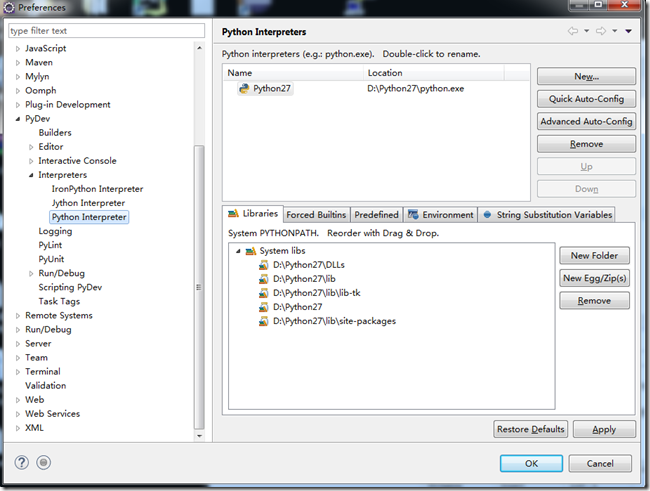
Task: Select IronPython Interpreter in tree
Action: tap(97, 189)
